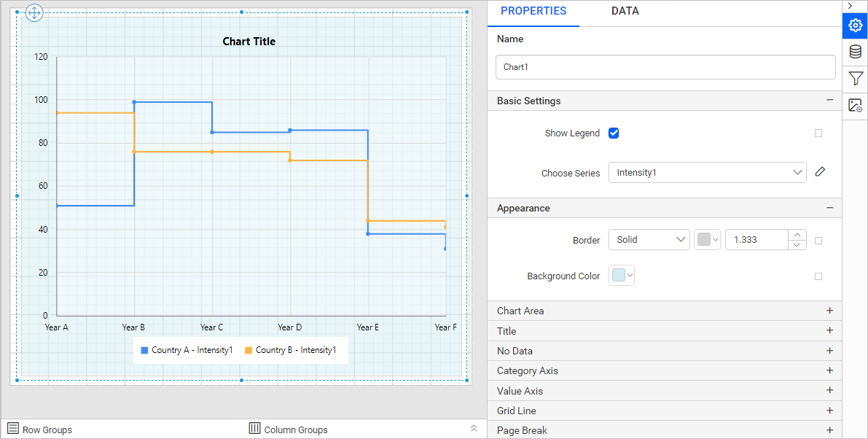Switch to the DATA tab
Viewport: 868px width, 439px height.
pyautogui.click(x=625, y=11)
